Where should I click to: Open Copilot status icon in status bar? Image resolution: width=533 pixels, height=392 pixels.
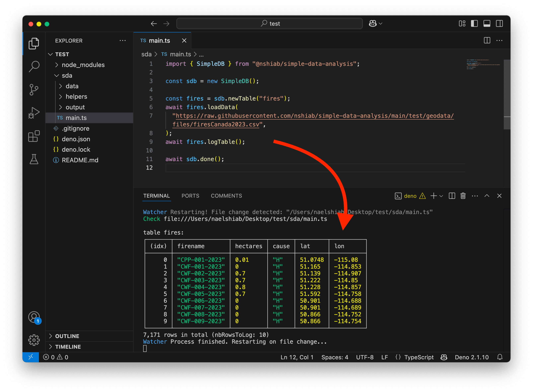click(x=444, y=357)
